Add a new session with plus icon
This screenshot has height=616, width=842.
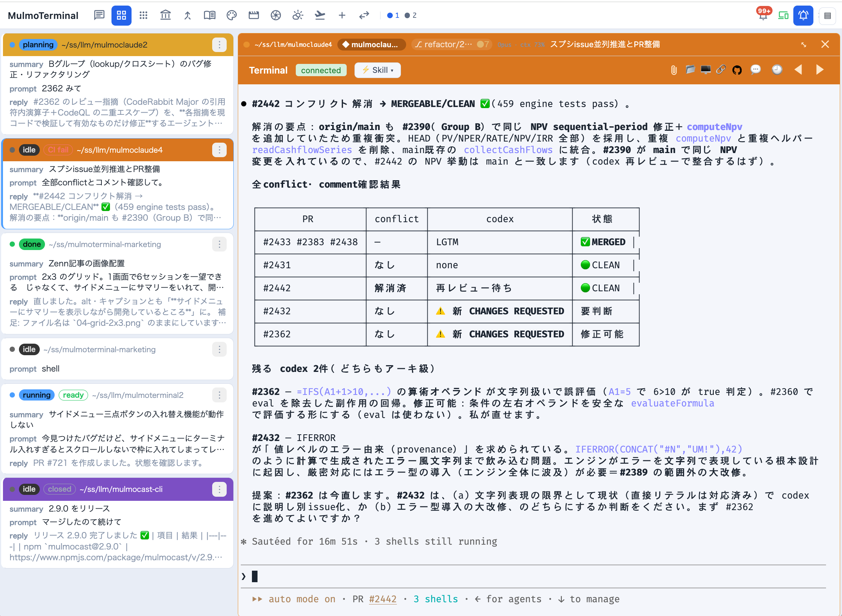[342, 15]
